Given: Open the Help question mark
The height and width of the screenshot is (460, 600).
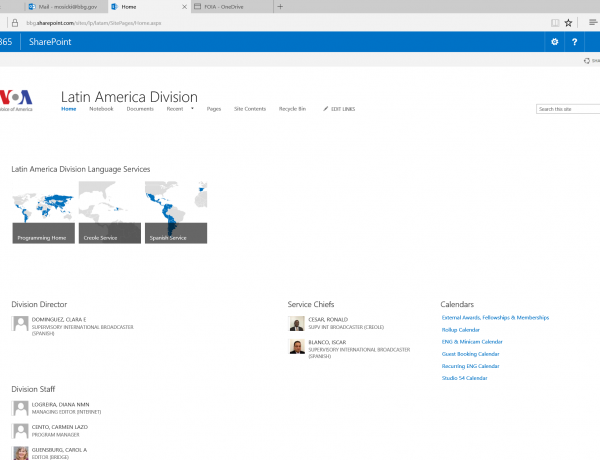Looking at the screenshot, I should point(574,42).
